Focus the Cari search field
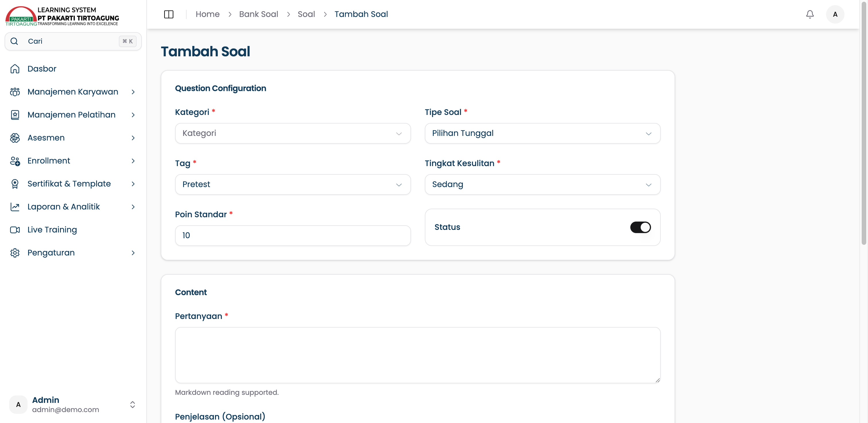Screen dimensions: 868x423 pyautogui.click(x=73, y=41)
